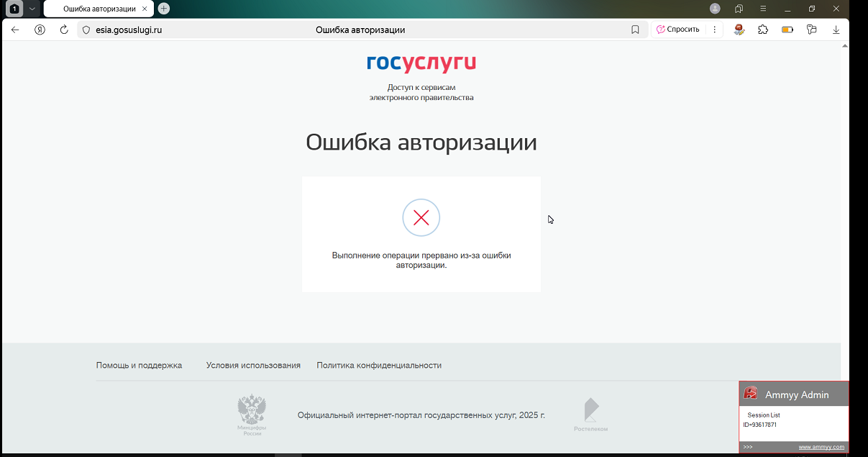Open the www.ammyy.com link
The height and width of the screenshot is (457, 868).
pyautogui.click(x=821, y=447)
